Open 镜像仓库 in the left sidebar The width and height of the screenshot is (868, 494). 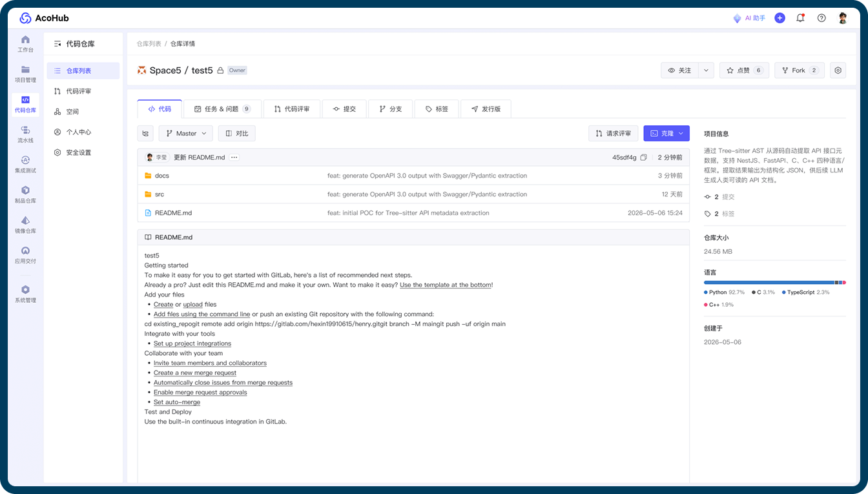(25, 225)
